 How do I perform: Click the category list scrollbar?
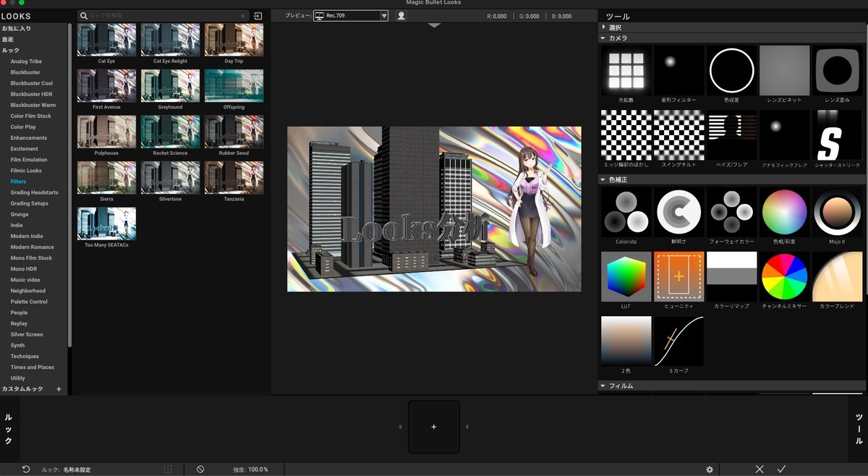coord(70,184)
